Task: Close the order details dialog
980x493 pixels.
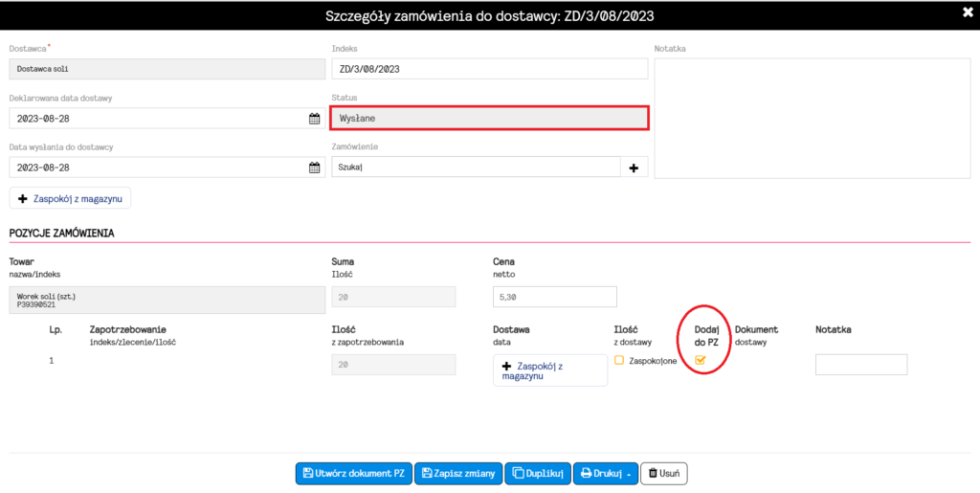Action: [x=968, y=12]
